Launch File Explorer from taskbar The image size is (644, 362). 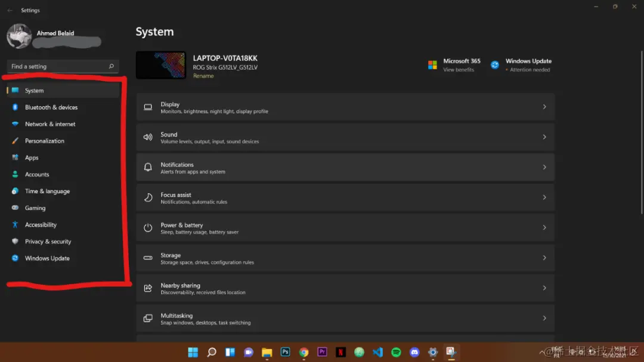pos(267,352)
